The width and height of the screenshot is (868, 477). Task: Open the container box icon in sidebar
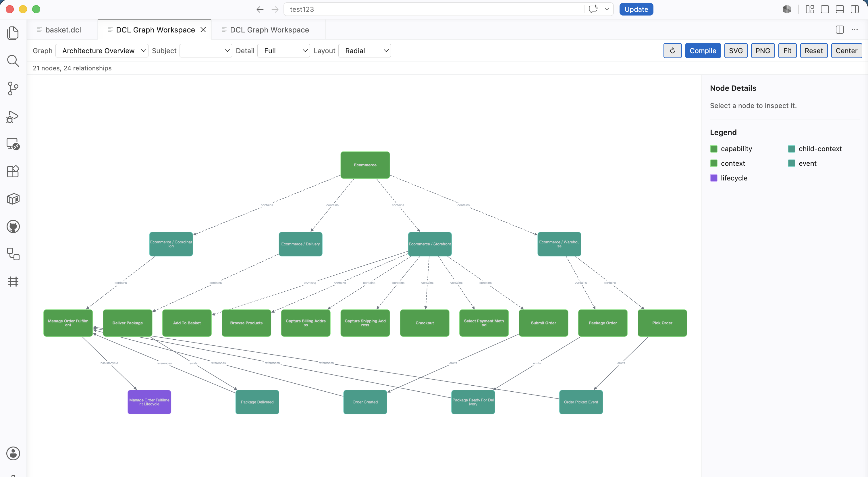[13, 199]
